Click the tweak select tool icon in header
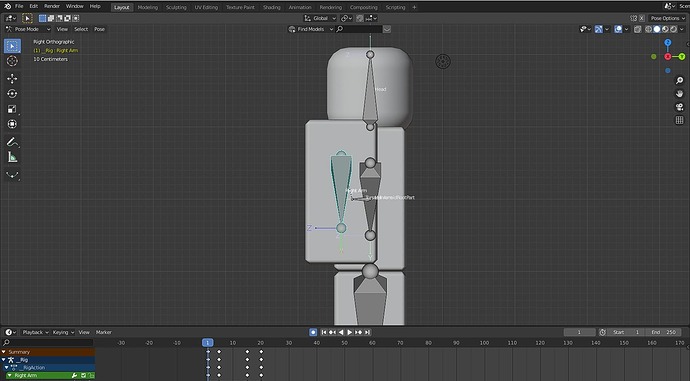The width and height of the screenshot is (690, 381). pos(27,18)
